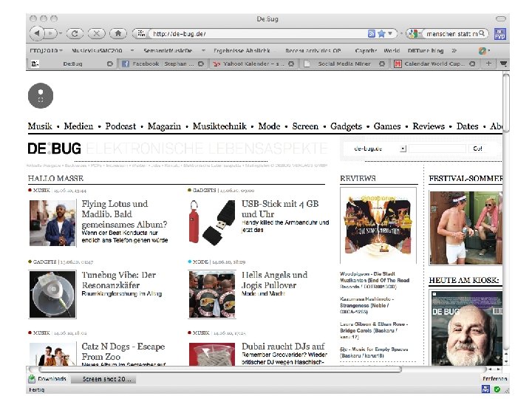Open the Musiktechnik navigation item
The image size is (532, 399).
pos(219,126)
